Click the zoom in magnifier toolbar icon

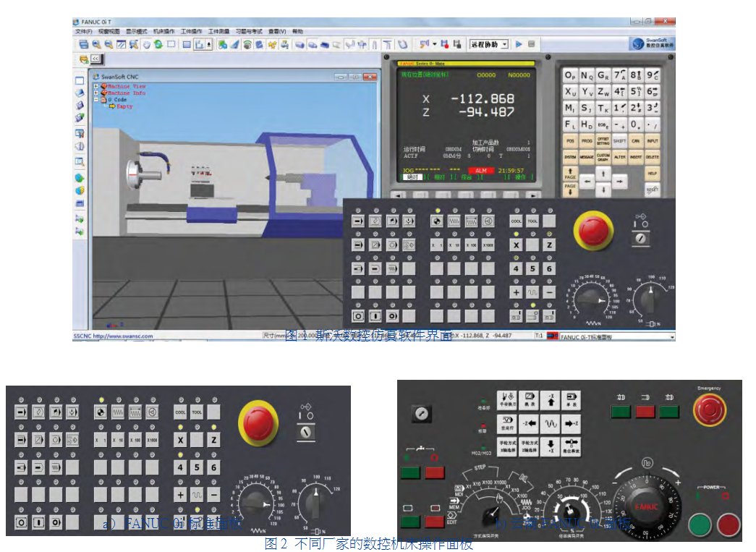coord(96,44)
